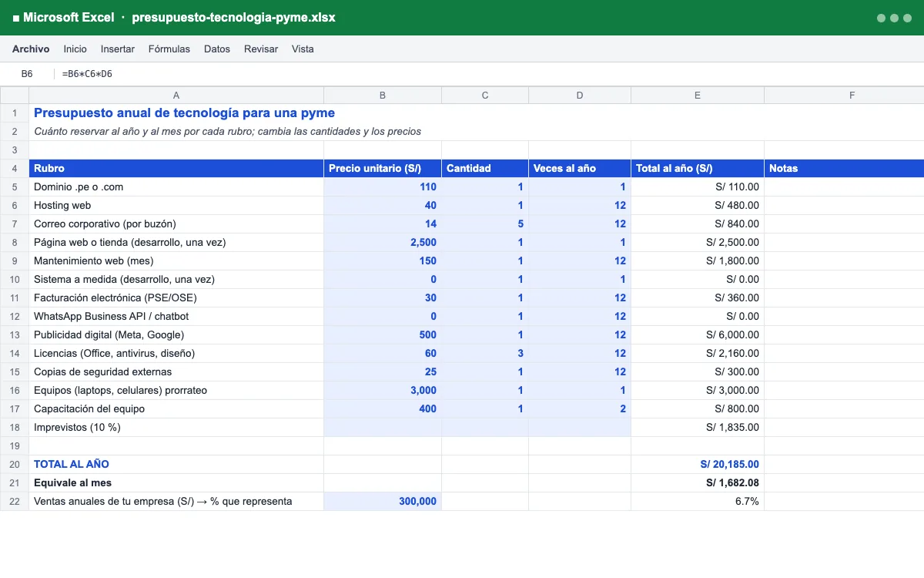The width and height of the screenshot is (924, 578).
Task: Select unit price 3,000 cell
Action: [x=383, y=390]
